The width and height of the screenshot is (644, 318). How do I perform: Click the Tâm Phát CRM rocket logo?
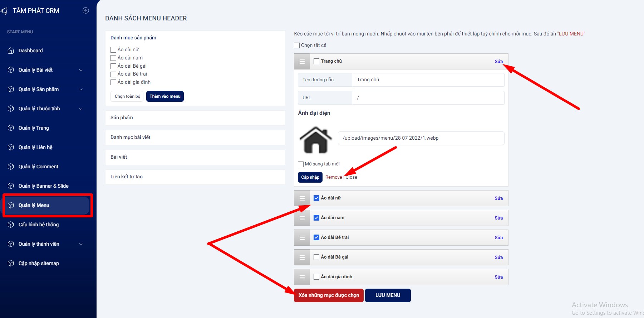click(x=4, y=11)
